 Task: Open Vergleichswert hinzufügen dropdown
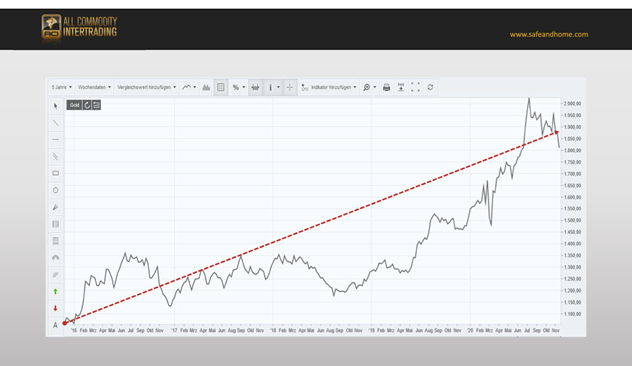pos(146,87)
